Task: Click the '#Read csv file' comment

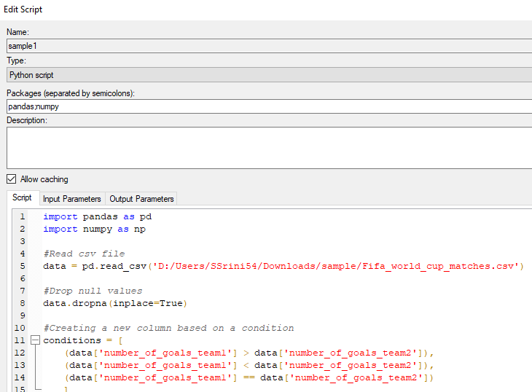Action: click(83, 254)
